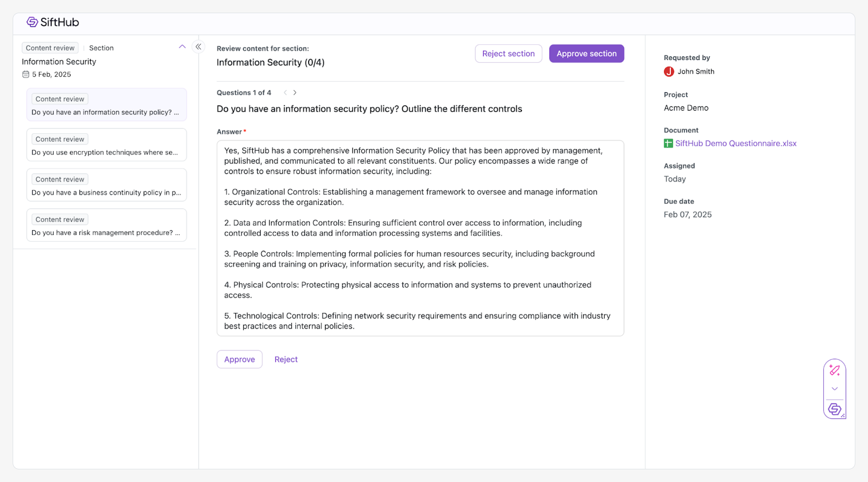Click inside the Answer text field
Screen dimensions: 868x482
coord(420,238)
